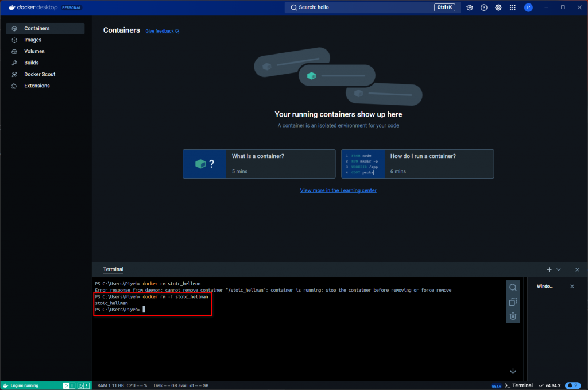Add a new terminal session with plus
The image size is (588, 390).
point(549,269)
